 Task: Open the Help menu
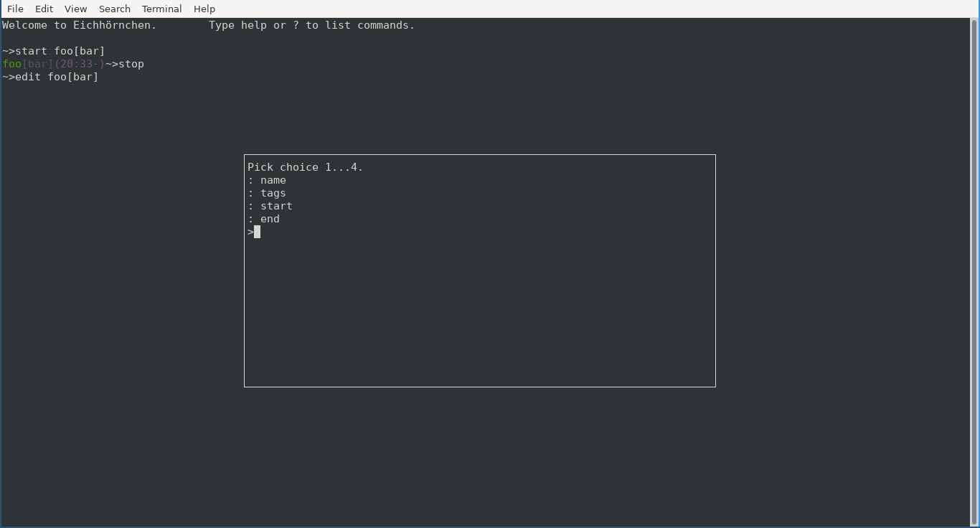[x=204, y=9]
